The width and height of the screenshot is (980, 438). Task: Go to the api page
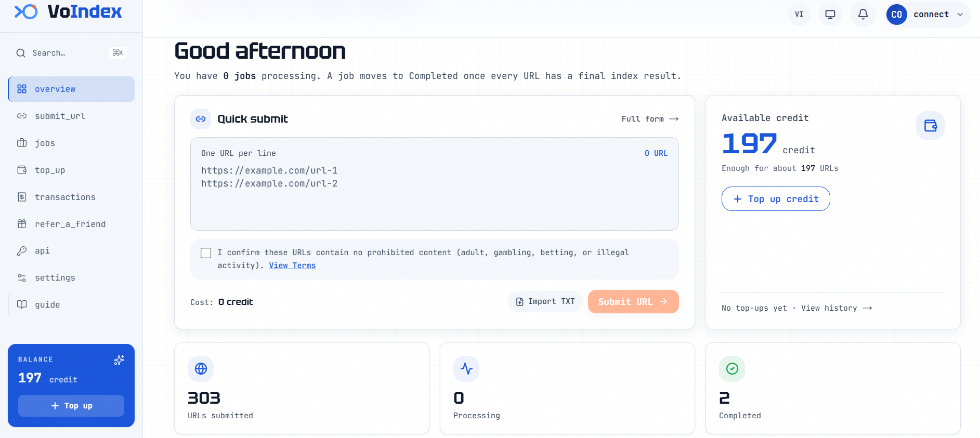pyautogui.click(x=71, y=251)
